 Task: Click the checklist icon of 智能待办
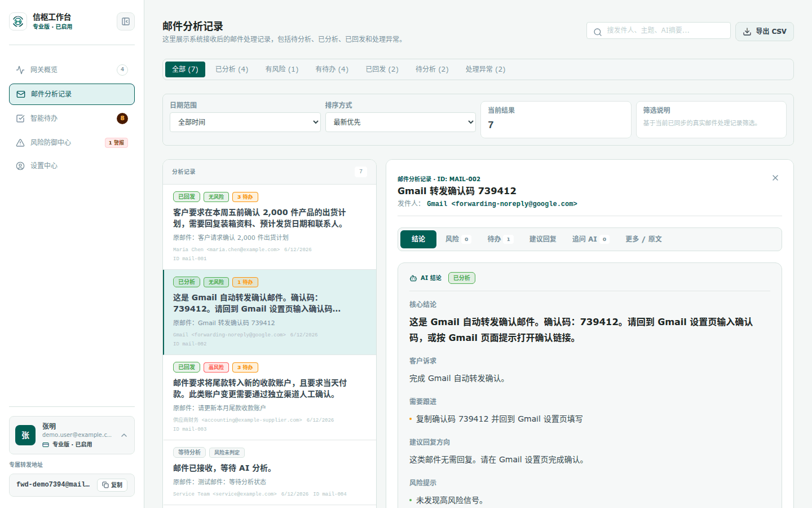(x=20, y=119)
